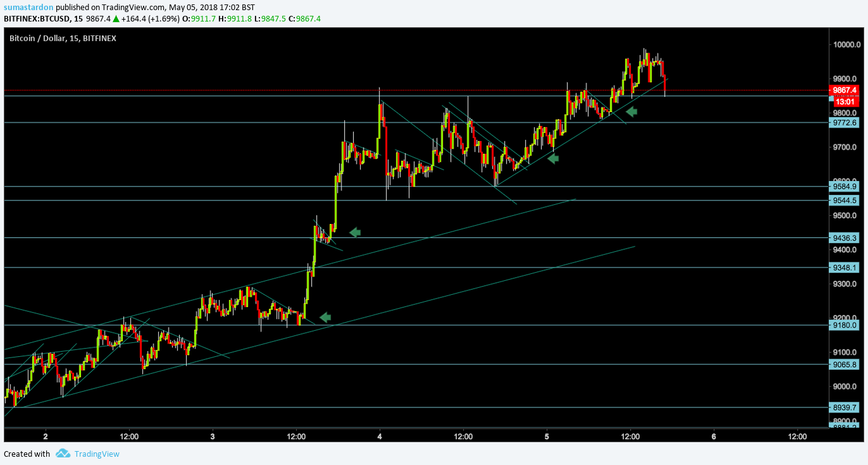This screenshot has height=465, width=868.
Task: Click date label 4 on time axis
Action: point(380,437)
